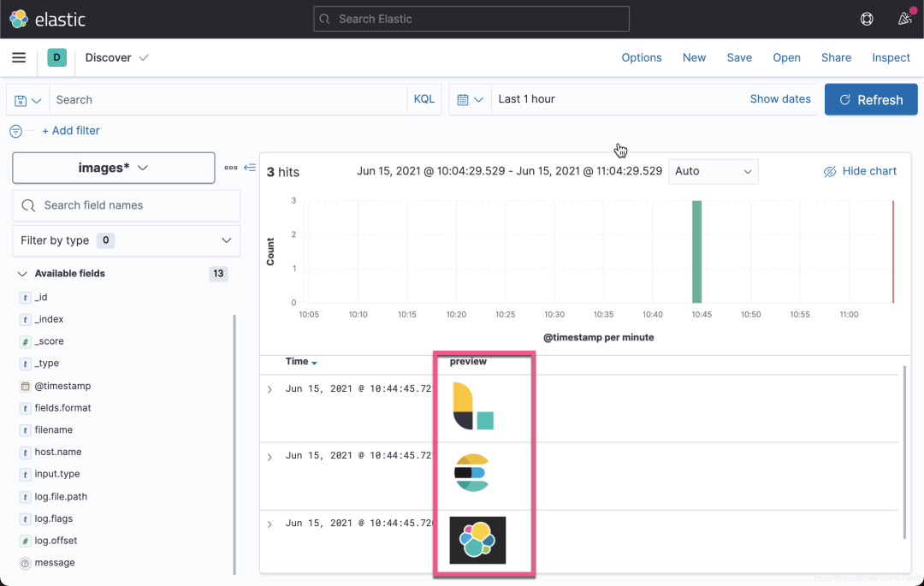Screen dimensions: 924x586
Task: Click Open in the top menu
Action: tap(787, 57)
